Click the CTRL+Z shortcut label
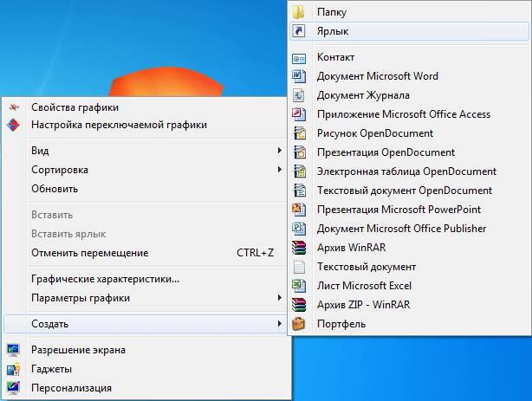The image size is (532, 401). click(x=255, y=253)
